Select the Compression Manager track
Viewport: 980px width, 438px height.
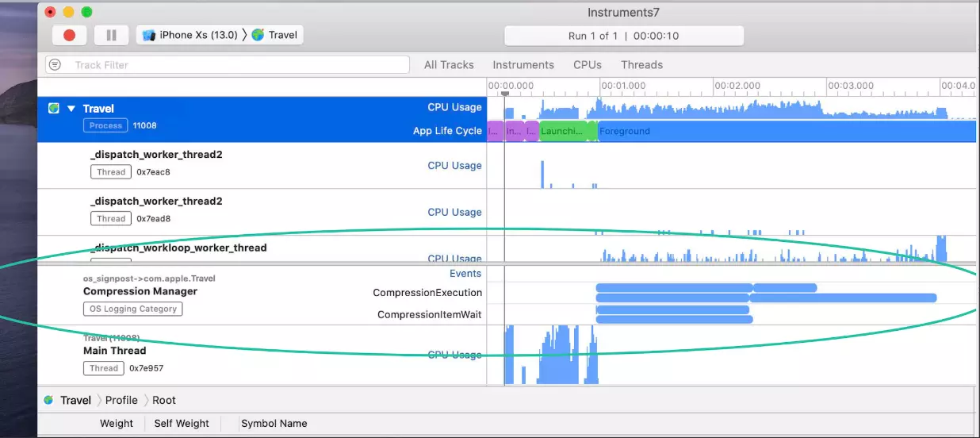tap(262, 294)
